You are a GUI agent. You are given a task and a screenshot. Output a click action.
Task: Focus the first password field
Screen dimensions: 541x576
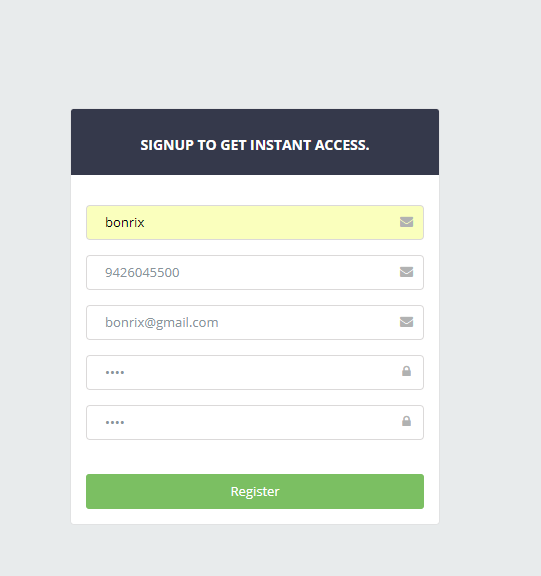pos(255,372)
